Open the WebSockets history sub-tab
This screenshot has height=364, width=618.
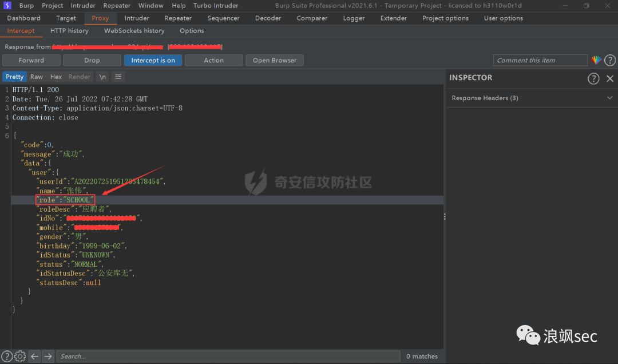tap(134, 31)
